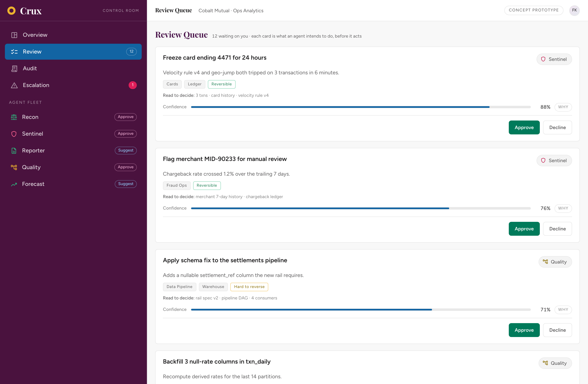Viewport: 588px width, 384px height.
Task: Click the Quality icon on the Backfill card chip
Action: (545, 363)
